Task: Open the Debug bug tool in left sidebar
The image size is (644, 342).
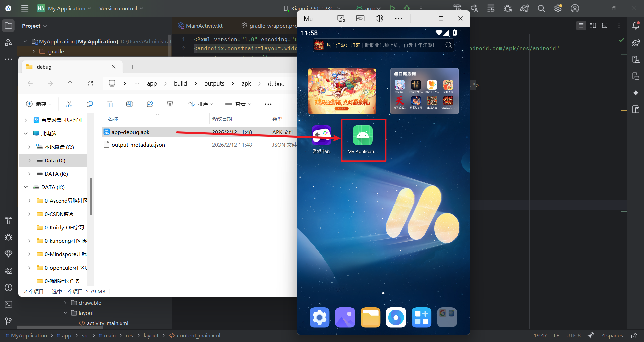Action: [9, 237]
